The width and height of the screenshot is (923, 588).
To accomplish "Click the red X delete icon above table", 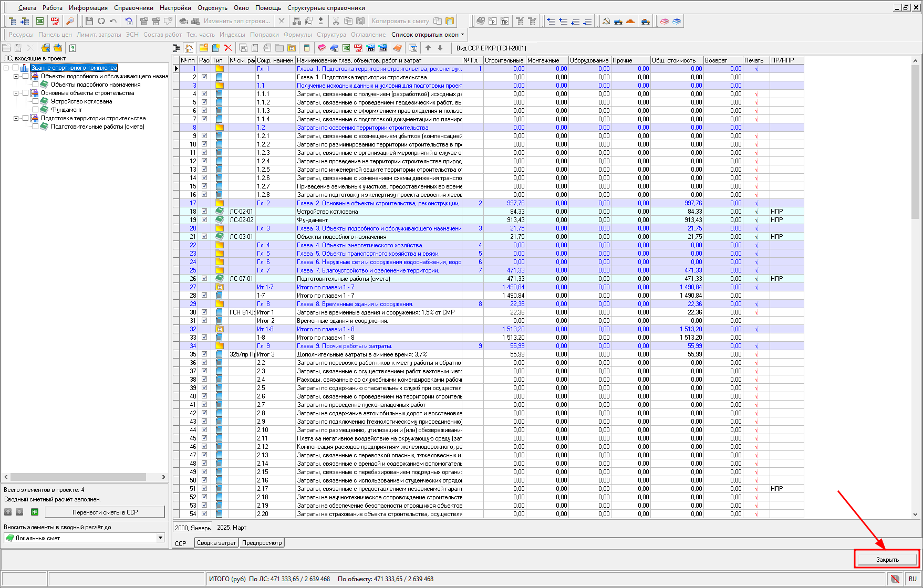I will click(228, 48).
